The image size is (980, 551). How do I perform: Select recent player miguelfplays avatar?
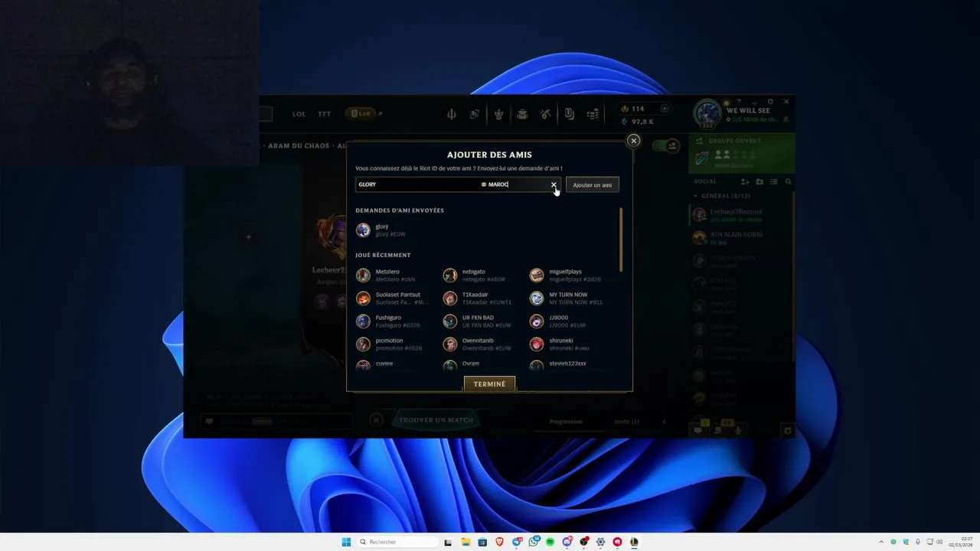tap(537, 275)
